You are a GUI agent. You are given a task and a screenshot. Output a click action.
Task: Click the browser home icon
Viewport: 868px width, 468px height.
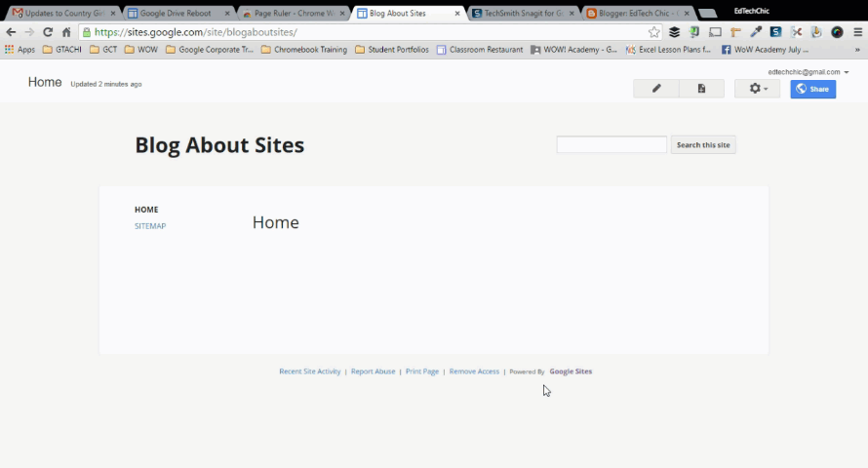coord(66,32)
